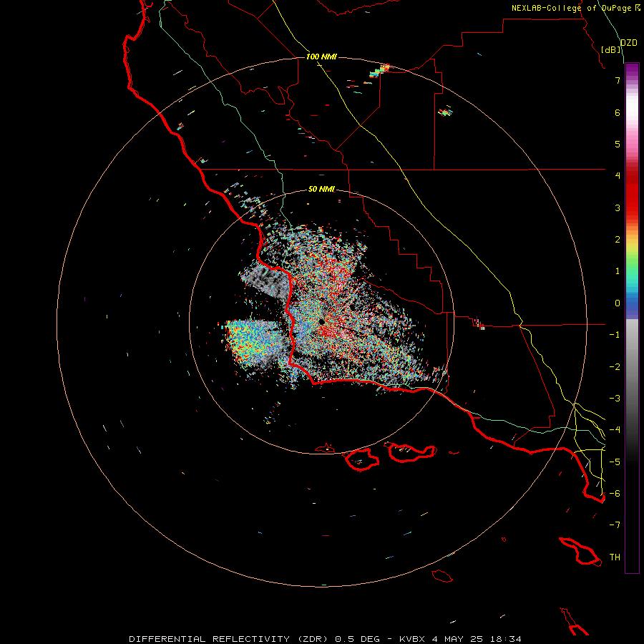This screenshot has height=644, width=644.
Task: Click the 50 NMI range ring label
Action: 321,189
